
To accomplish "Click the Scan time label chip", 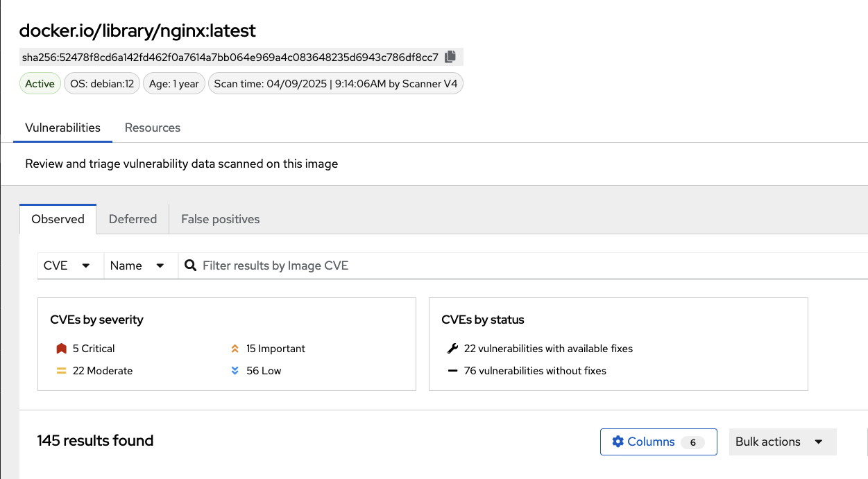I will (336, 84).
